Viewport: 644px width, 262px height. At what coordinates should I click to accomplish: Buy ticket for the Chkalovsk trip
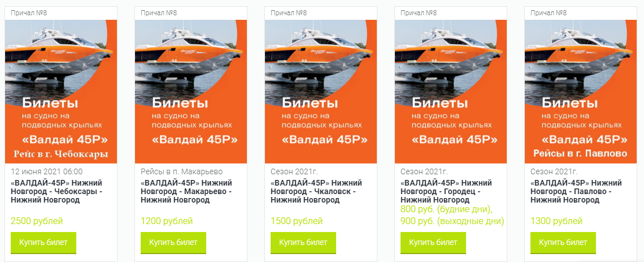(303, 243)
